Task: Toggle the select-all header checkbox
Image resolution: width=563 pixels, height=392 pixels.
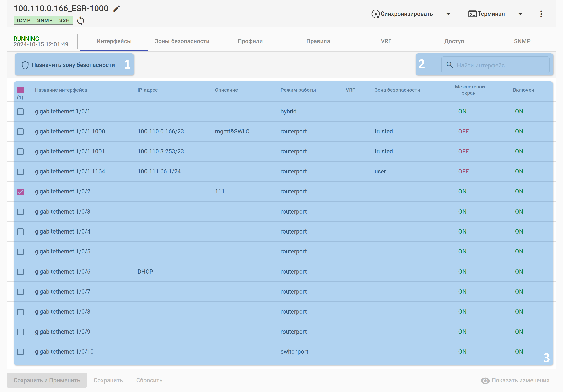Action: 20,90
